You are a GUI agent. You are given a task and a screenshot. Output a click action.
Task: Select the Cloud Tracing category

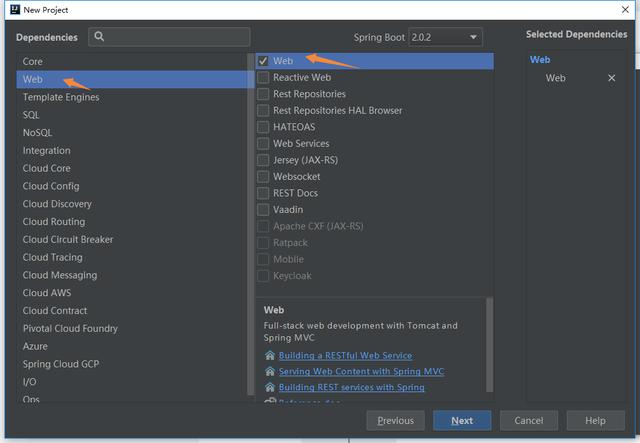click(x=133, y=257)
